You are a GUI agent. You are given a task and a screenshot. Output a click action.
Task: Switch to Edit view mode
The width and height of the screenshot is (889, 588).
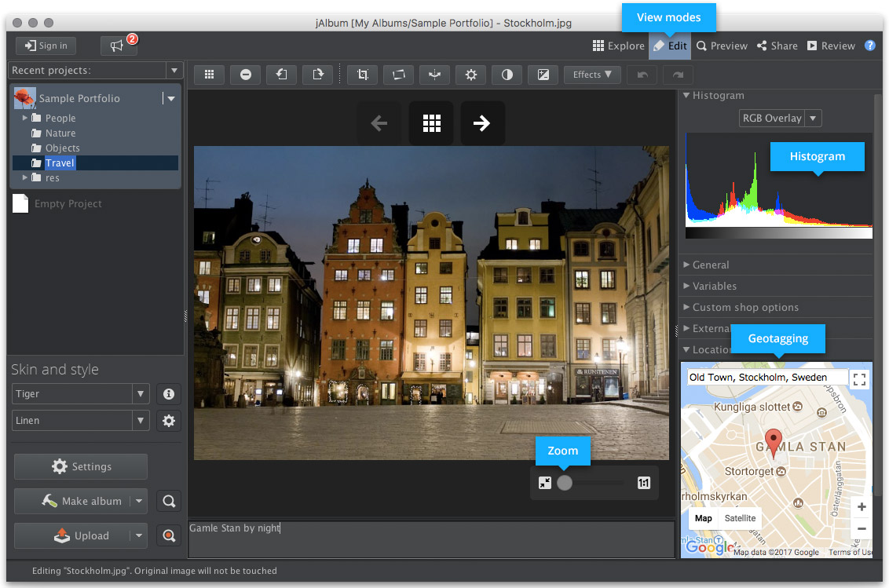click(670, 46)
